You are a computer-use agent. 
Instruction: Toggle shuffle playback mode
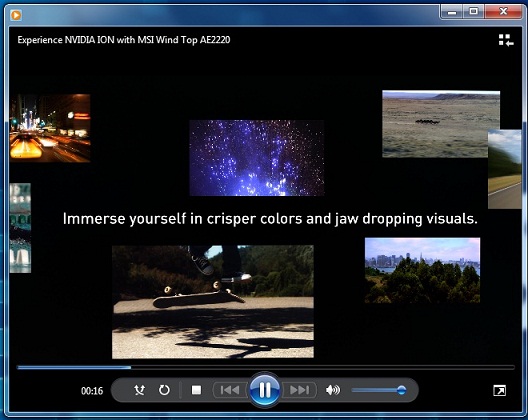[139, 390]
